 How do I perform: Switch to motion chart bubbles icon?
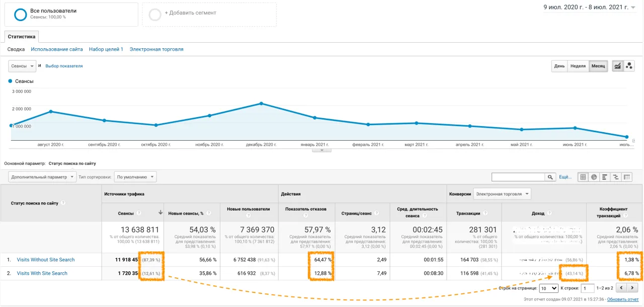(629, 66)
